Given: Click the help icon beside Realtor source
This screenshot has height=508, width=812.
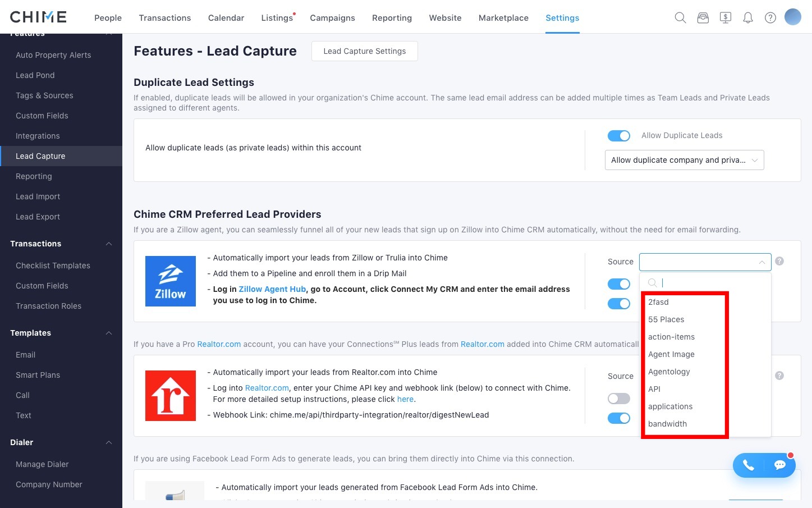Looking at the screenshot, I should [779, 376].
